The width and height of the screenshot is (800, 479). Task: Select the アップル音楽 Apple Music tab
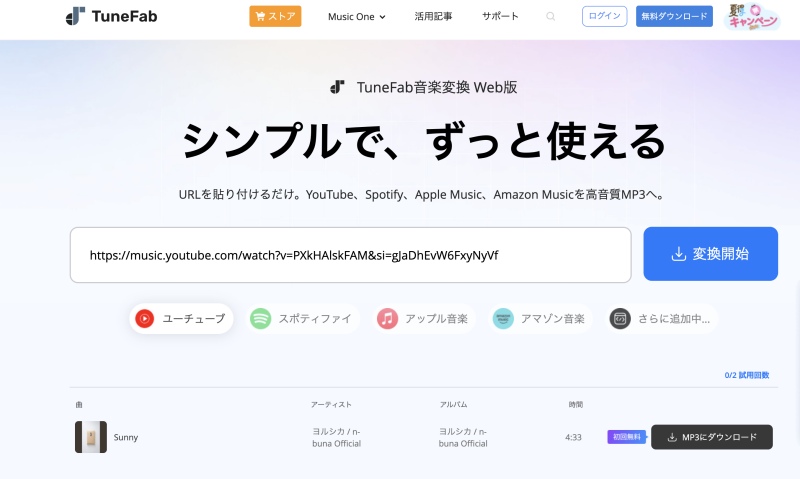(x=423, y=319)
